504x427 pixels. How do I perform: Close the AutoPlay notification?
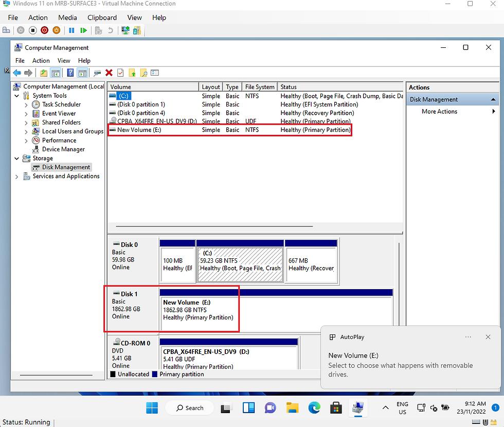click(x=488, y=337)
